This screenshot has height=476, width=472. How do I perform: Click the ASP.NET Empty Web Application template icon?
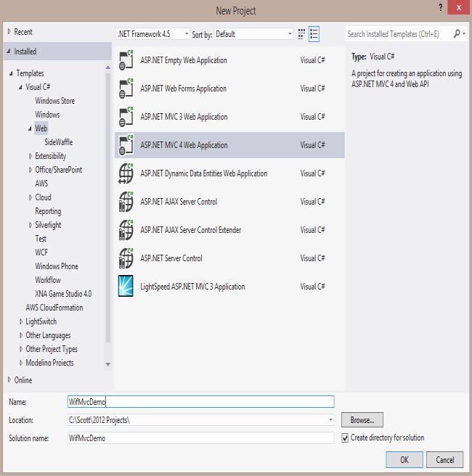[x=126, y=60]
